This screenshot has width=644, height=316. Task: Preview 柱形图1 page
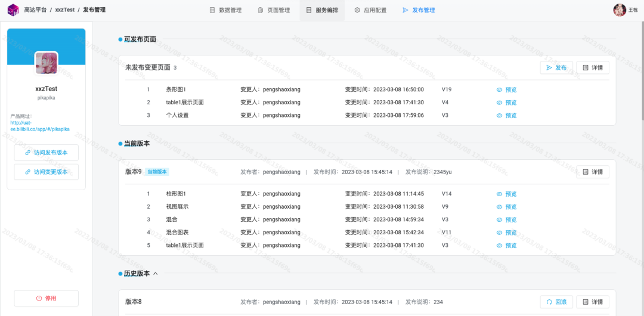506,194
